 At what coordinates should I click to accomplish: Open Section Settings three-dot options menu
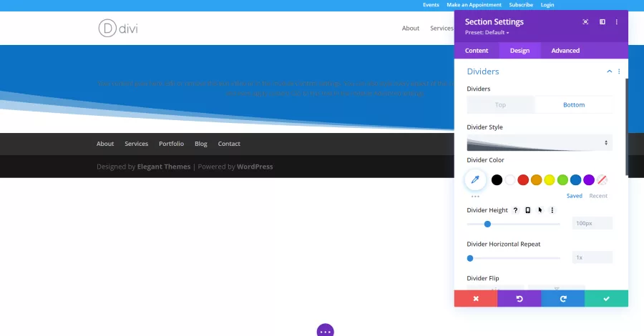pyautogui.click(x=617, y=21)
